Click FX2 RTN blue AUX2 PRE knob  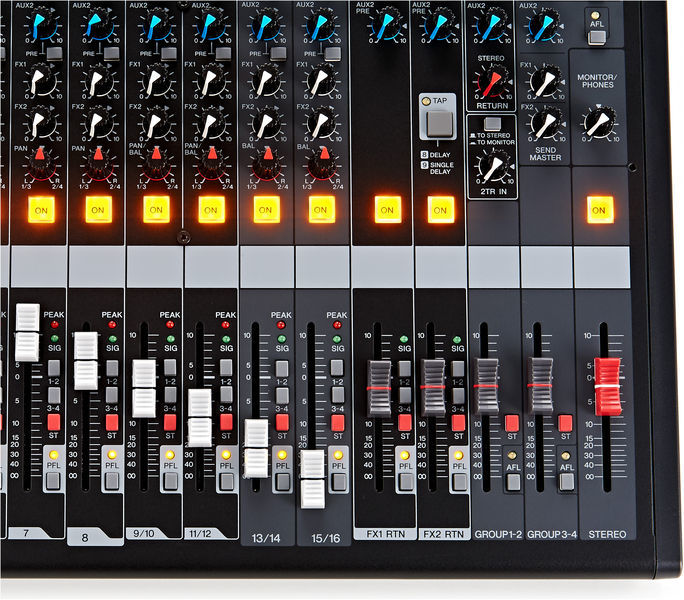coord(440,25)
